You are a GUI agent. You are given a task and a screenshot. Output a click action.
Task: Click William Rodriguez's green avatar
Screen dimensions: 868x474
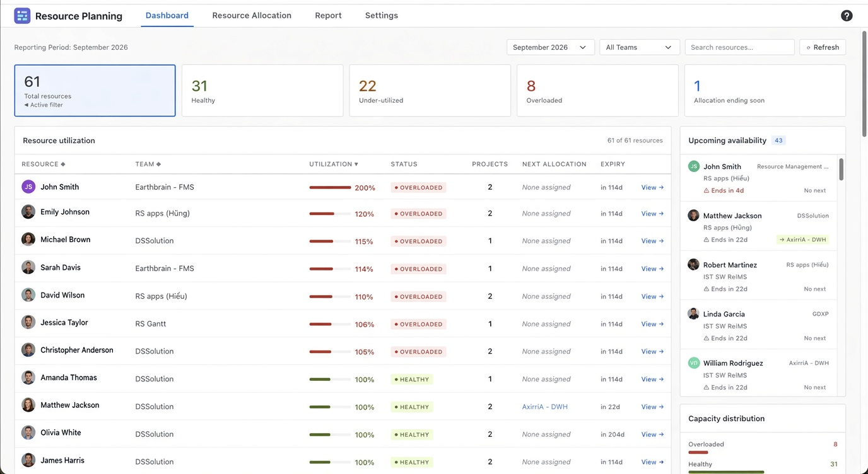pyautogui.click(x=693, y=363)
